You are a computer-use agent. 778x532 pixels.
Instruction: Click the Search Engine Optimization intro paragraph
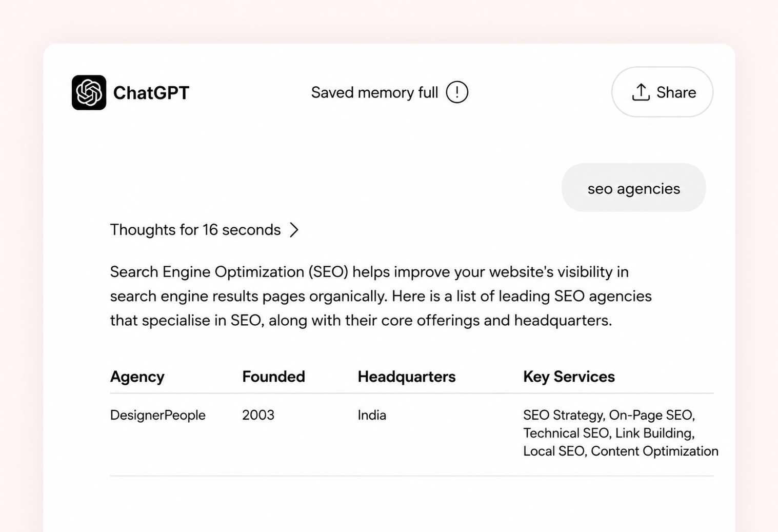click(381, 296)
